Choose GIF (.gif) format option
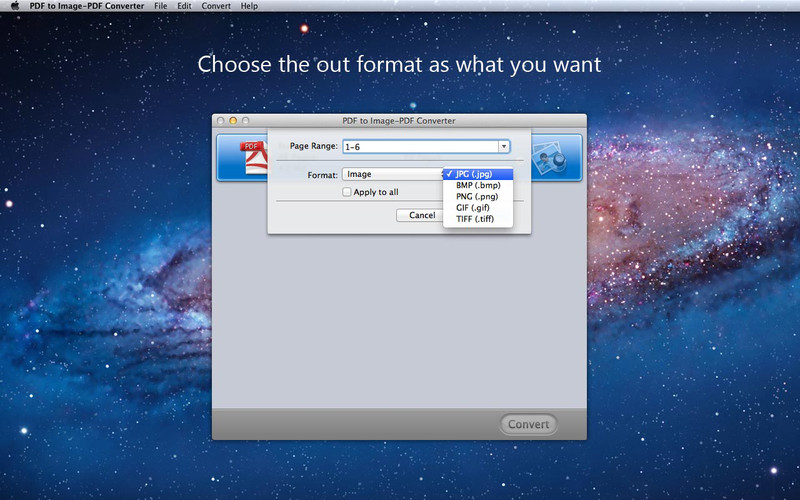 (478, 208)
